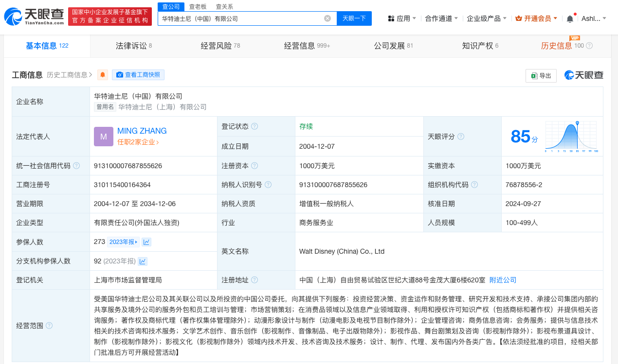The width and height of the screenshot is (618, 364).
Task: Switch to the 法律诉讼 tab
Action: [x=133, y=46]
